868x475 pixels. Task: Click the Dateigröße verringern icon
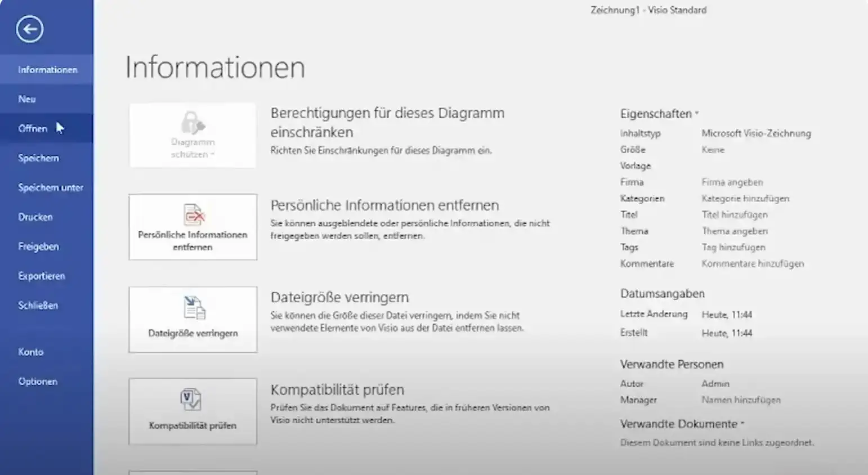[193, 308]
